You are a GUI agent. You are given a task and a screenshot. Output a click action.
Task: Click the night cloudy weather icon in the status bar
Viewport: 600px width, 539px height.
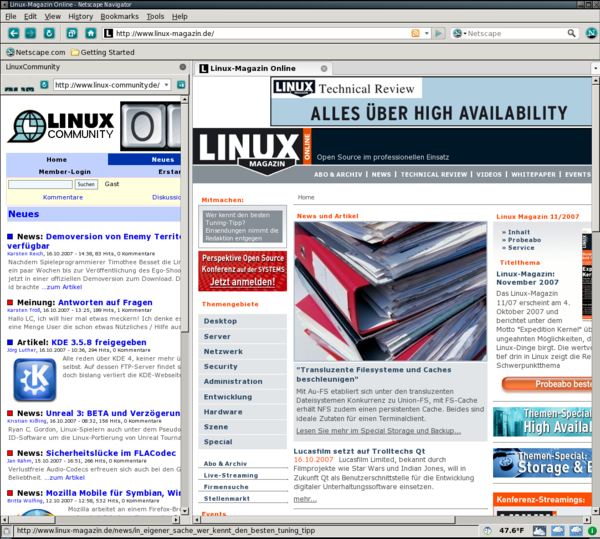pos(539,531)
